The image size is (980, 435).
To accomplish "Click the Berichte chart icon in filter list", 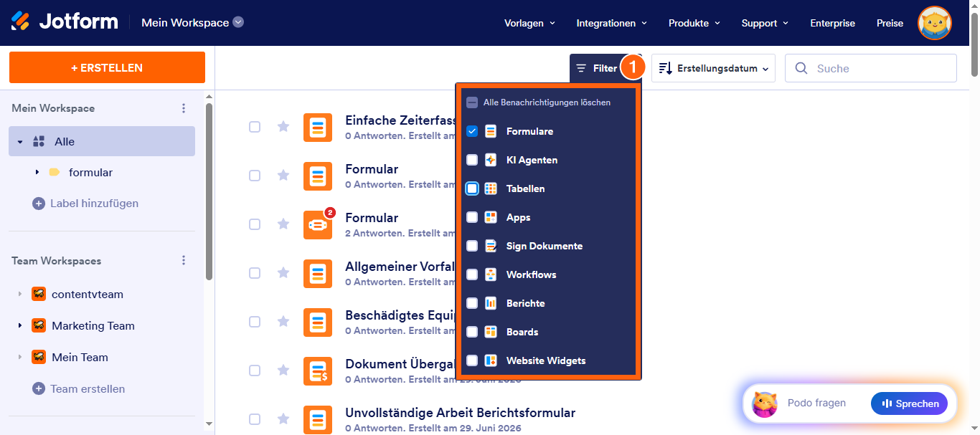I will click(x=491, y=303).
